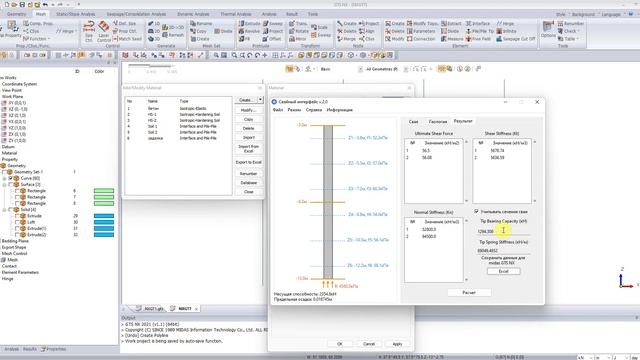Click Infinite element tool
This screenshot has width=640, height=360.
coord(507,31)
